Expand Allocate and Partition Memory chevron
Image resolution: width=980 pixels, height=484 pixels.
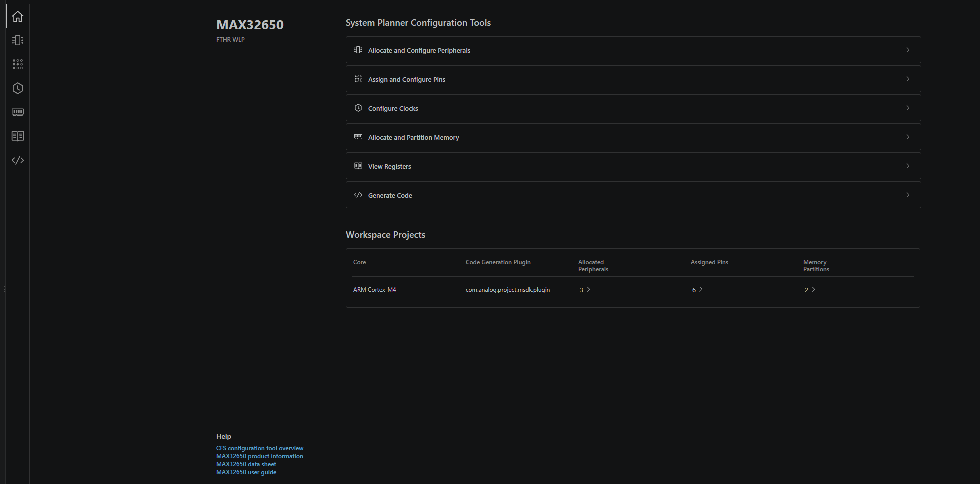[x=908, y=137]
